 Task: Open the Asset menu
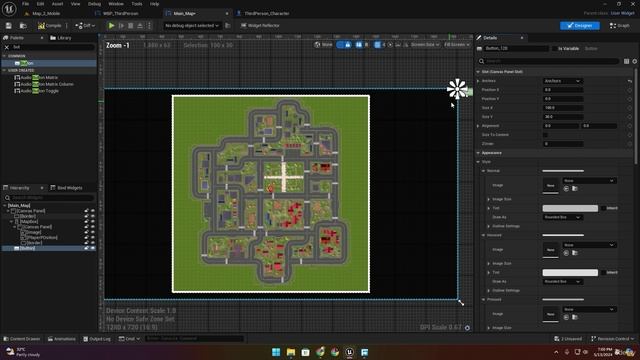click(x=57, y=4)
